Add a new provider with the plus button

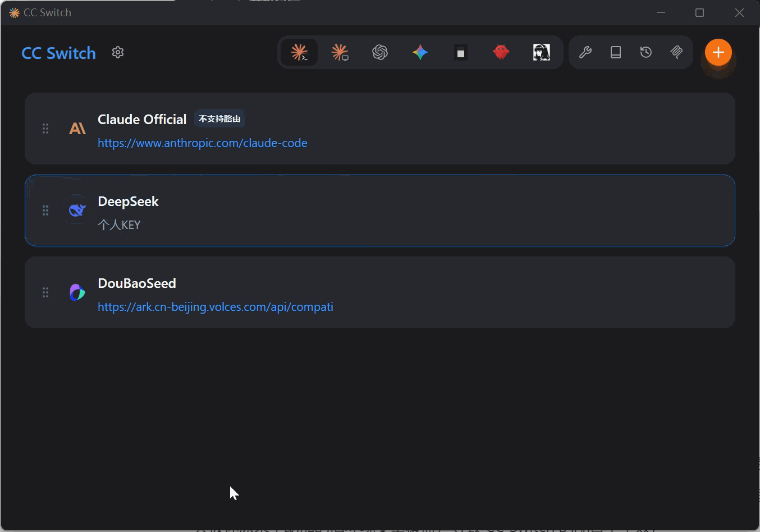click(718, 53)
